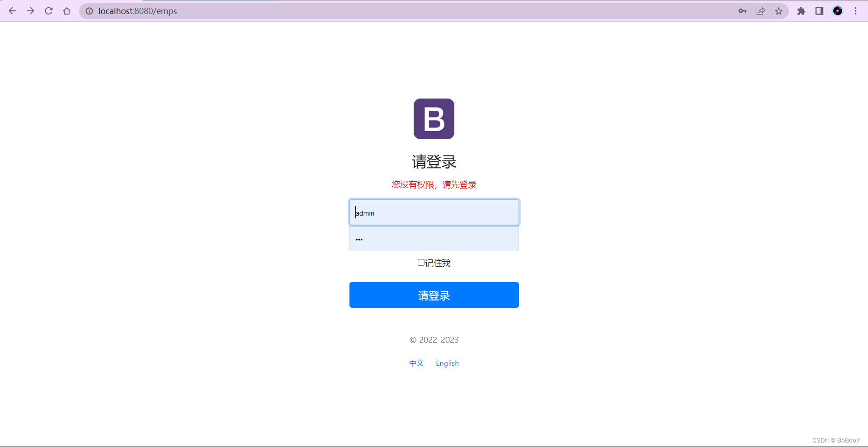Go back to the previous page
This screenshot has width=868, height=447.
[x=12, y=11]
